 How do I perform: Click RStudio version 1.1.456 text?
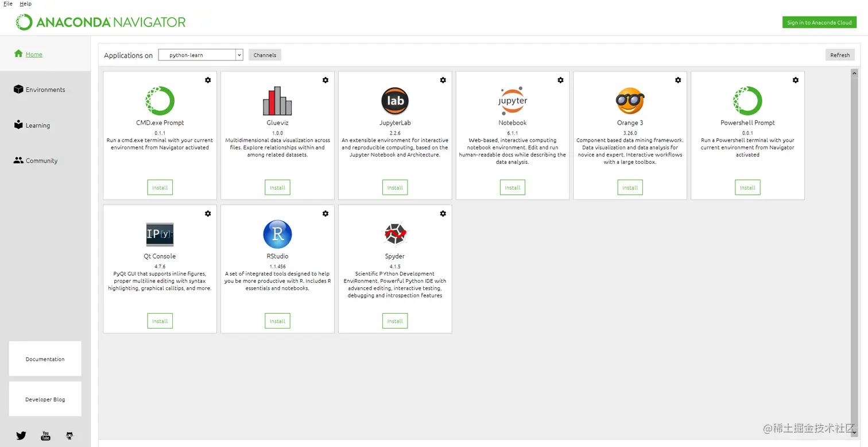point(277,267)
